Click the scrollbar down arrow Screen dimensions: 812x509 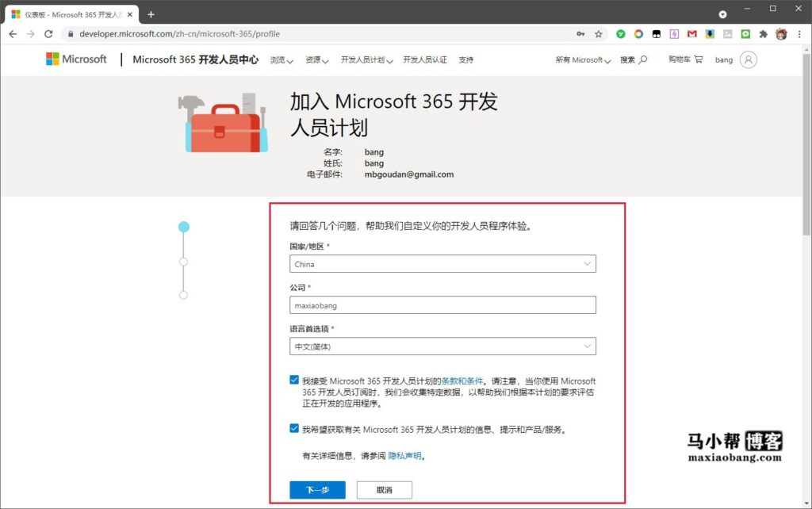coord(806,503)
